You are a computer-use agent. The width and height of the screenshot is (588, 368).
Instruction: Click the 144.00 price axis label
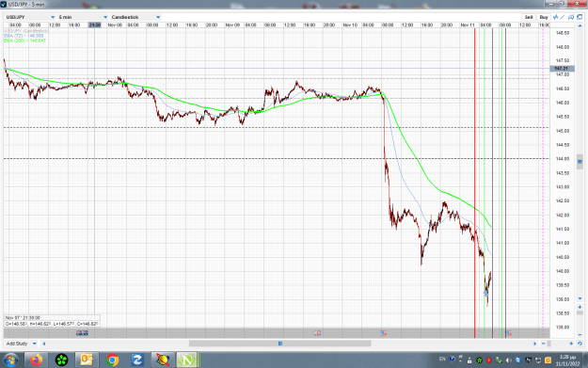562,159
